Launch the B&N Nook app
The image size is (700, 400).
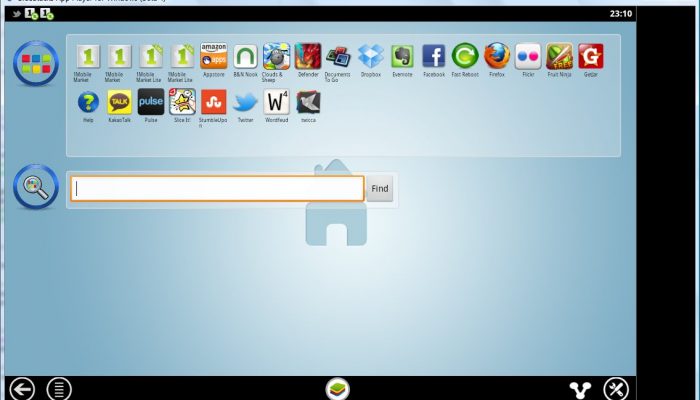(245, 56)
